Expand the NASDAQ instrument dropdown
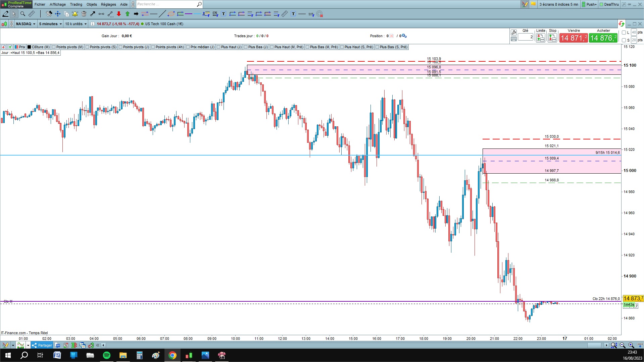 click(26, 24)
